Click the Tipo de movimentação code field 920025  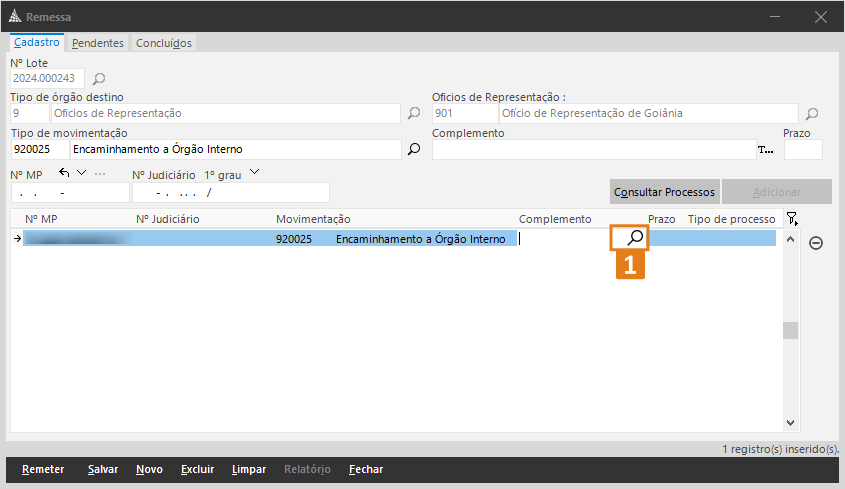40,149
